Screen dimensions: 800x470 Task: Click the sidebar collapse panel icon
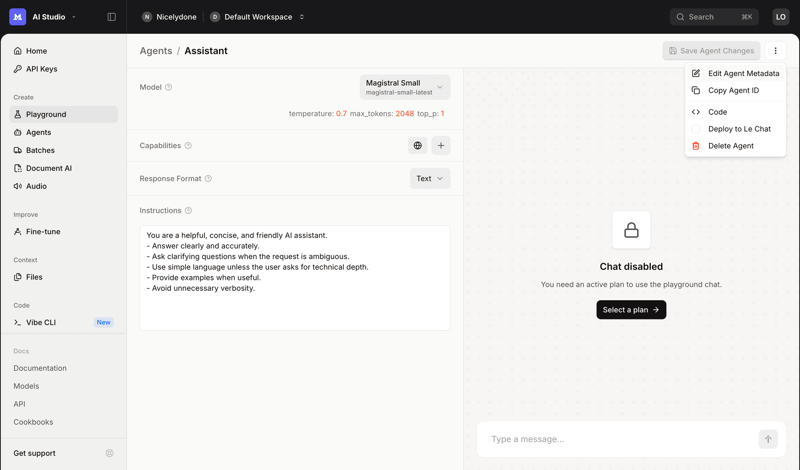[x=111, y=17]
